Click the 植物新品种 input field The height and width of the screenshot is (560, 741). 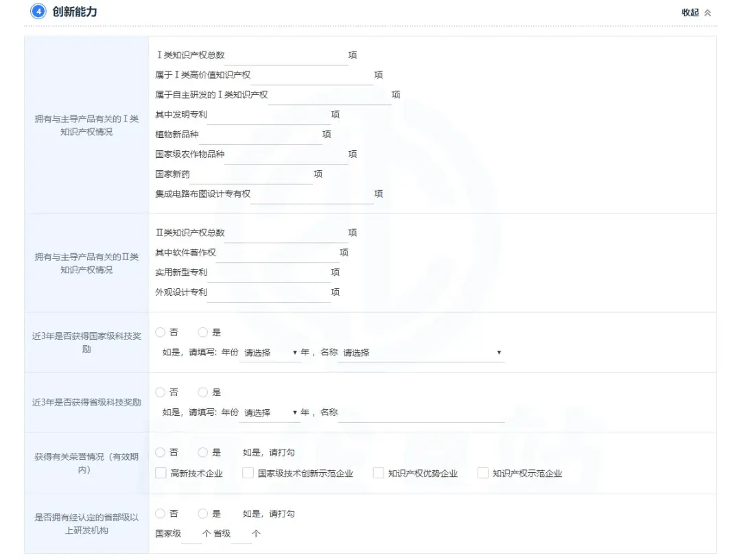260,135
